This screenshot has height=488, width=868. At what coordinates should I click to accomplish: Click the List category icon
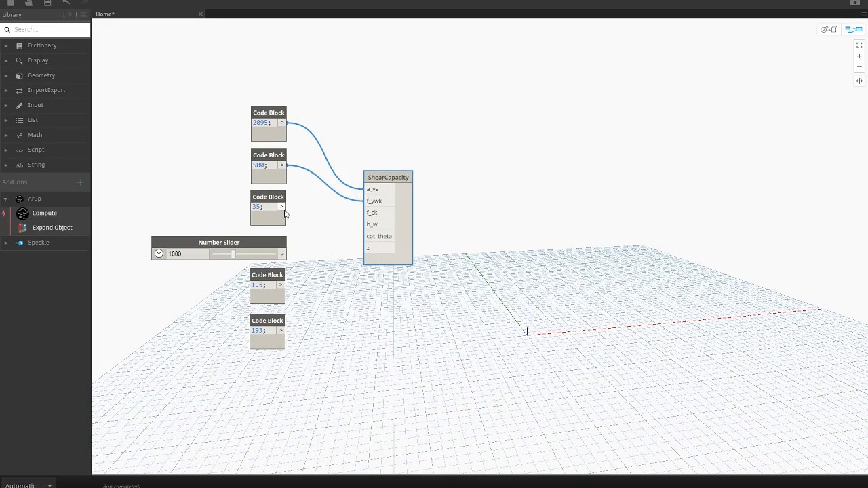19,120
